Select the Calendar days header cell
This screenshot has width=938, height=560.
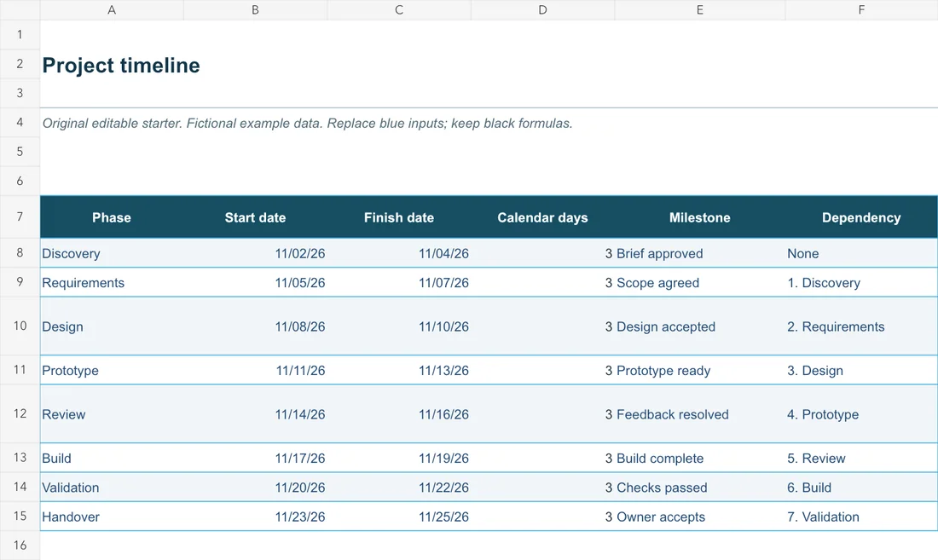[542, 217]
